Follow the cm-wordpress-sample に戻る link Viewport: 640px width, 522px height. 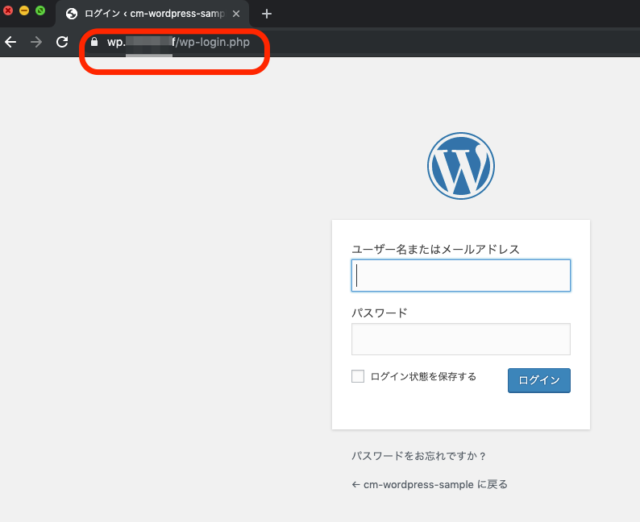coord(429,484)
